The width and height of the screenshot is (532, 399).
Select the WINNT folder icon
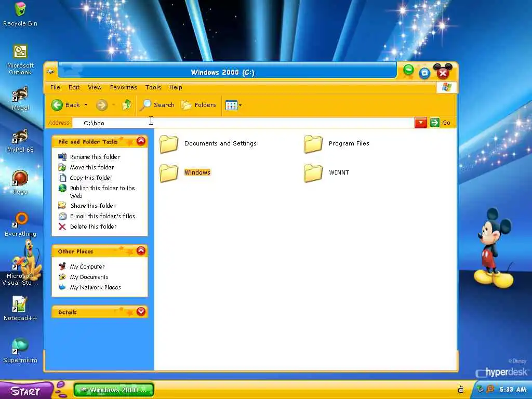(313, 173)
